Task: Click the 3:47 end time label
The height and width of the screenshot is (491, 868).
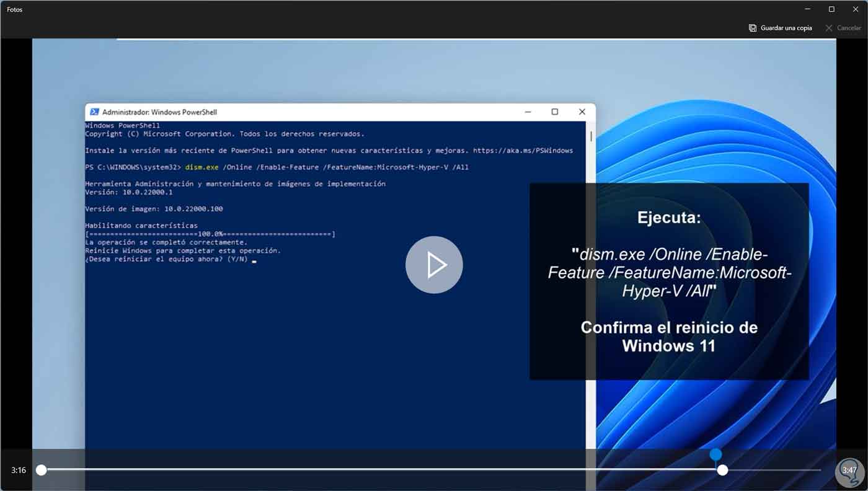Action: tap(849, 471)
